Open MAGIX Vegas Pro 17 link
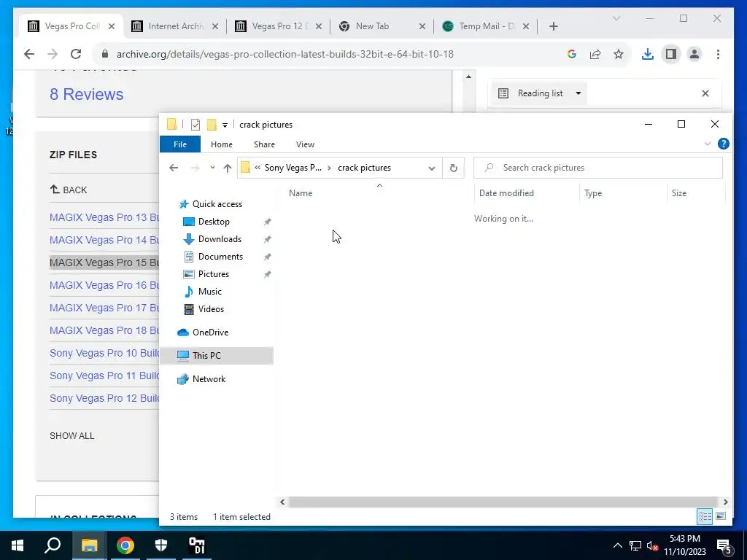 point(104,308)
